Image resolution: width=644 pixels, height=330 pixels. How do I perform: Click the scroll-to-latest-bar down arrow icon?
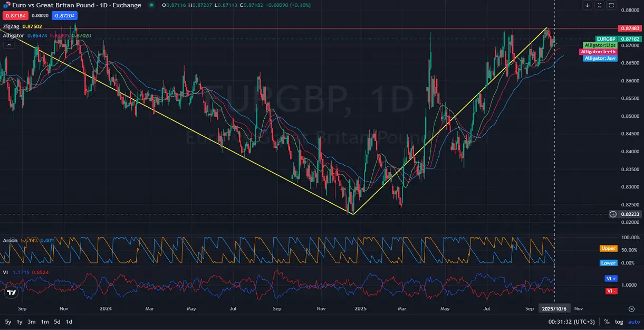(x=587, y=5)
